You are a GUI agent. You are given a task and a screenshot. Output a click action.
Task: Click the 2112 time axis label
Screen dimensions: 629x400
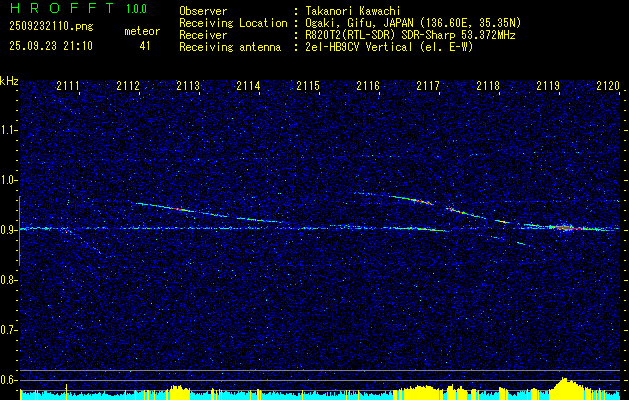[128, 86]
